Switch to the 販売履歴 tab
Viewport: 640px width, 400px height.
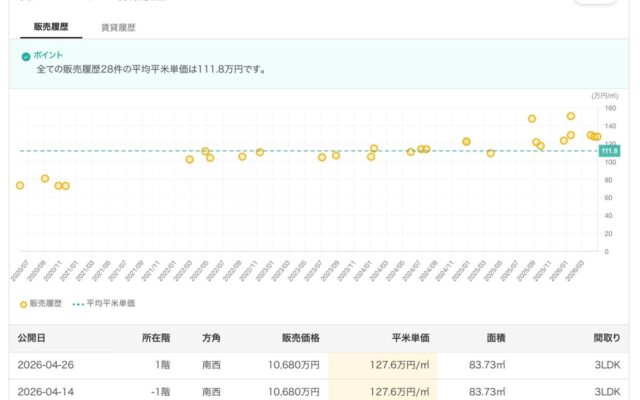coord(51,27)
